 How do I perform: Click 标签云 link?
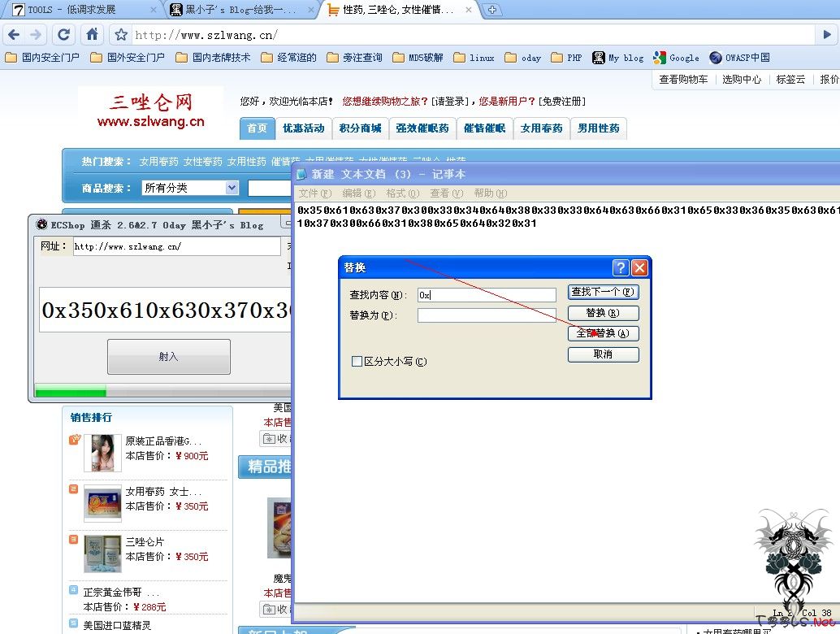[x=790, y=80]
